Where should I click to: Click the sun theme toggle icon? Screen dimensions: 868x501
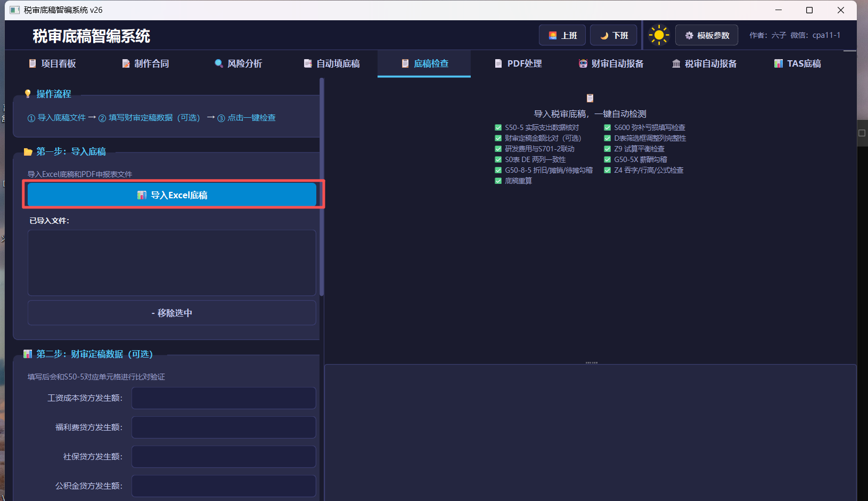659,35
